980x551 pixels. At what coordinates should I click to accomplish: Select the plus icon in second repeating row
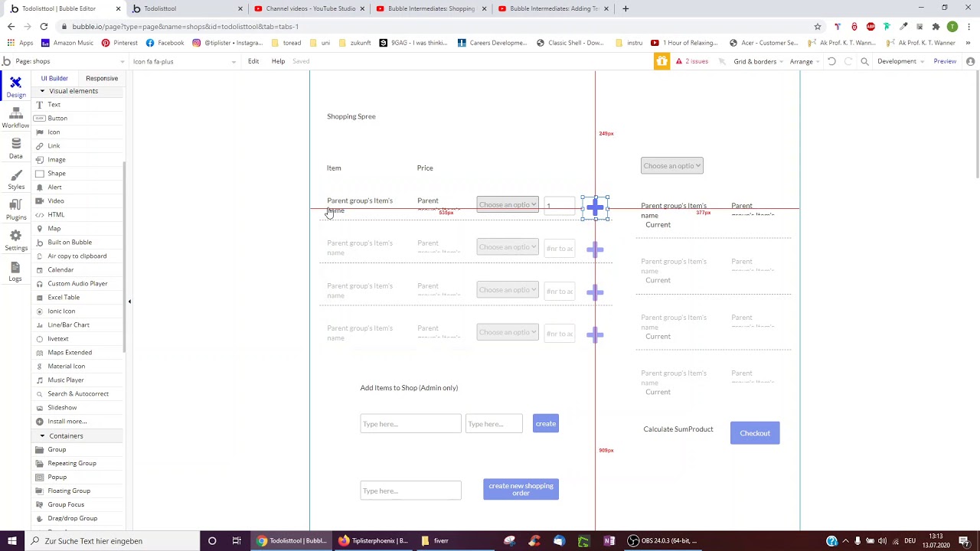click(x=595, y=249)
